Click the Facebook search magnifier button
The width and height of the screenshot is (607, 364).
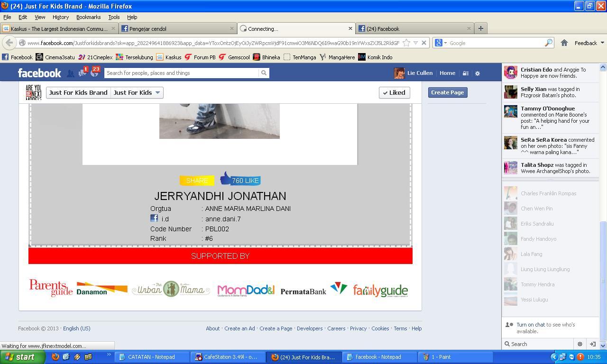(x=264, y=73)
